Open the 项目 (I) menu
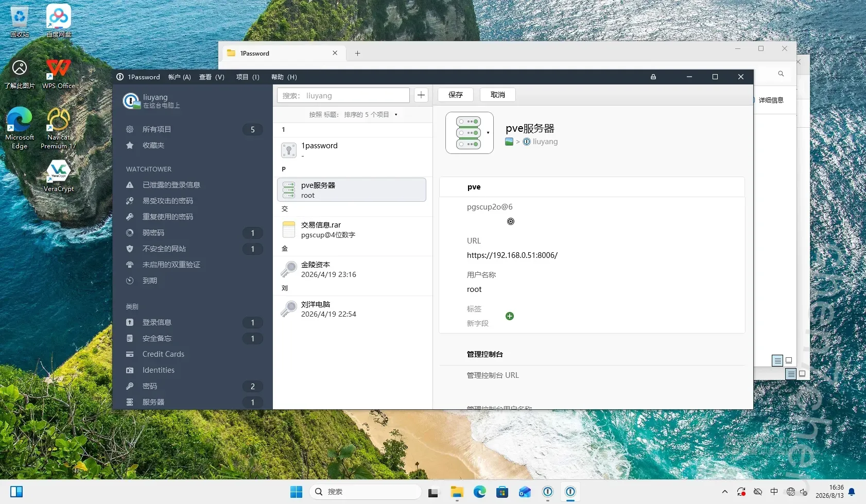This screenshot has width=866, height=504. tap(248, 77)
